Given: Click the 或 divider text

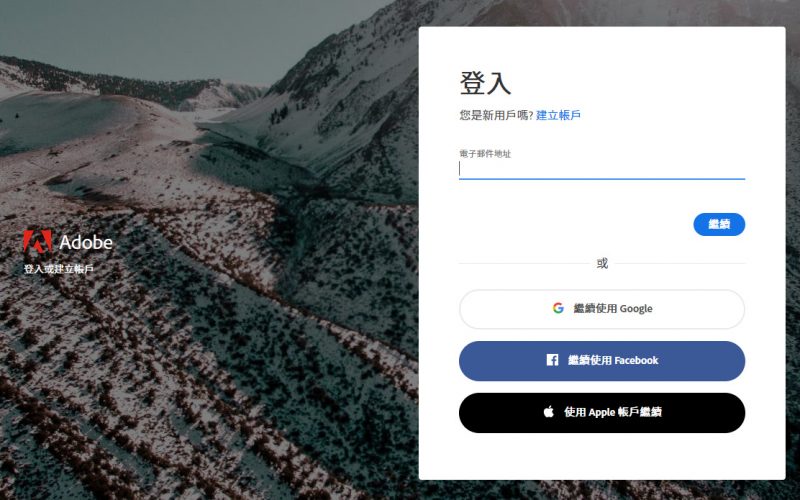Looking at the screenshot, I should (602, 263).
